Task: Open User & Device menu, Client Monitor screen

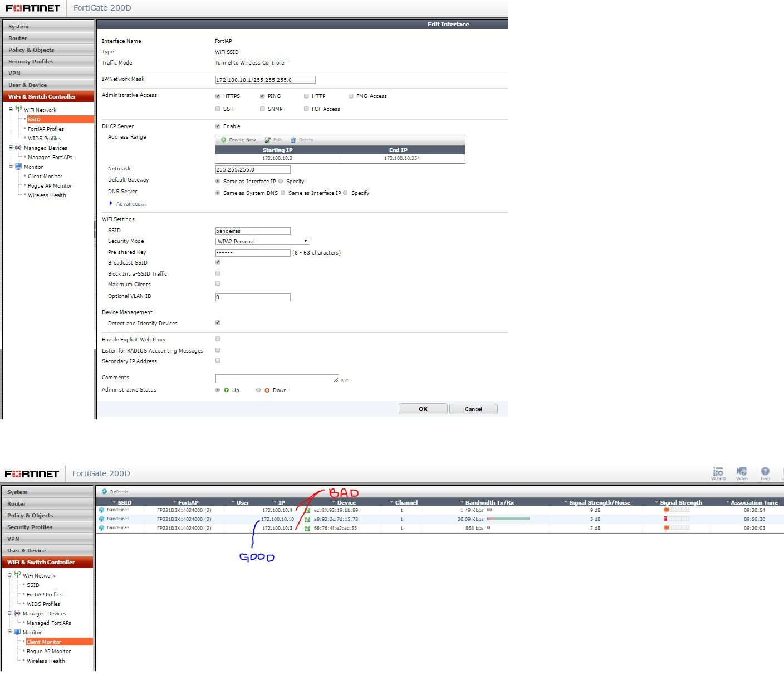Action: [47, 550]
